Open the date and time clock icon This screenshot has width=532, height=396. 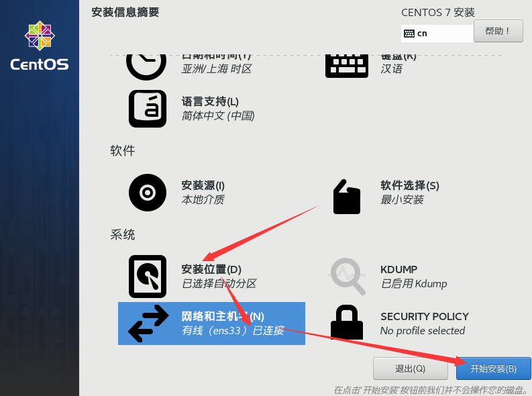[x=146, y=66]
